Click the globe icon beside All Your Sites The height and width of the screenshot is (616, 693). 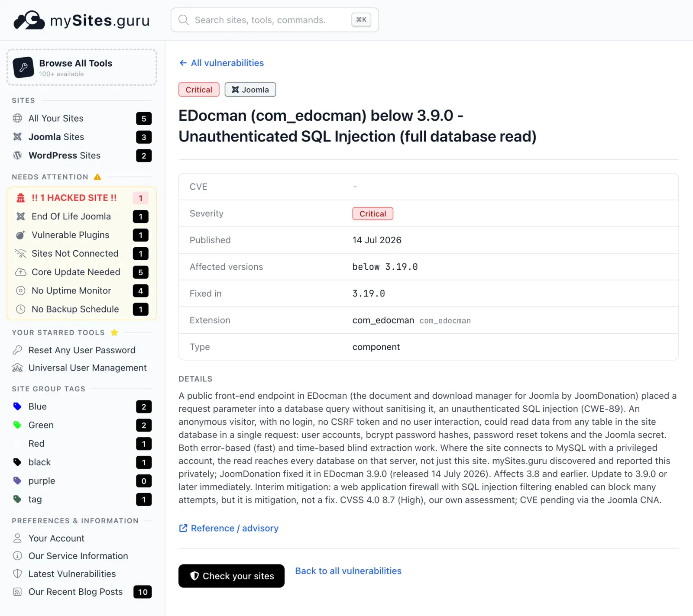click(17, 118)
